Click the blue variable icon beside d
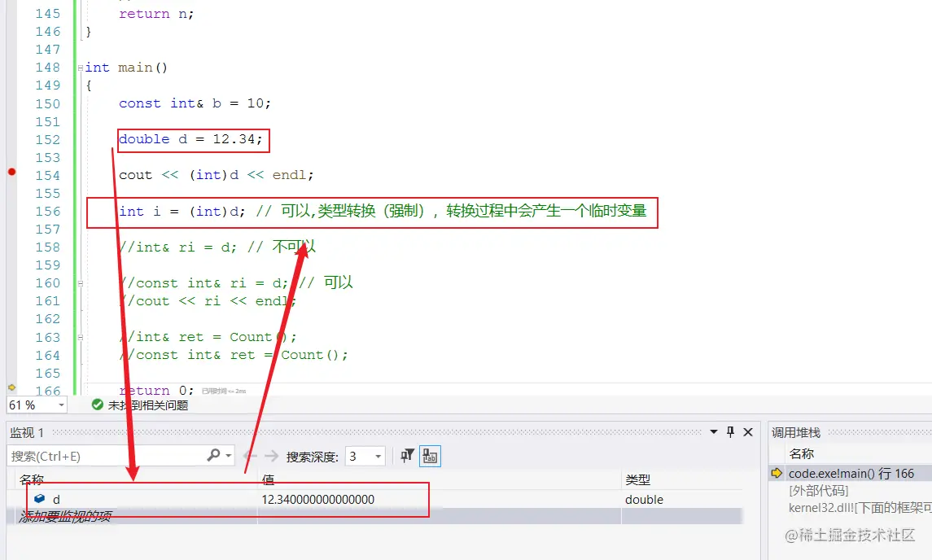This screenshot has height=560, width=932. pos(40,499)
